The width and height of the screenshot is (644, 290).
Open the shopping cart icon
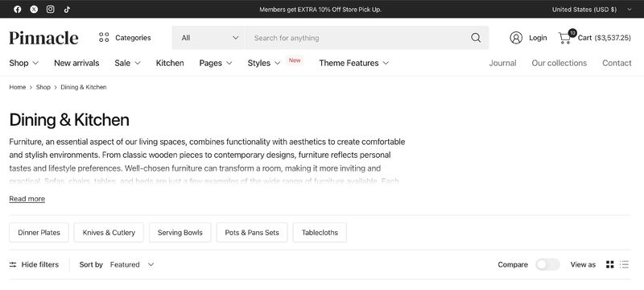click(x=565, y=38)
